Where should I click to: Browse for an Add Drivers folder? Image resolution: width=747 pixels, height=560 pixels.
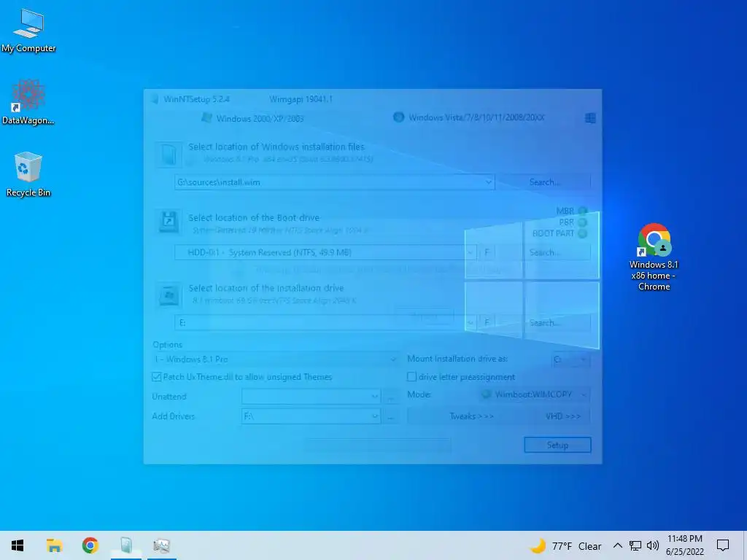pyautogui.click(x=390, y=416)
